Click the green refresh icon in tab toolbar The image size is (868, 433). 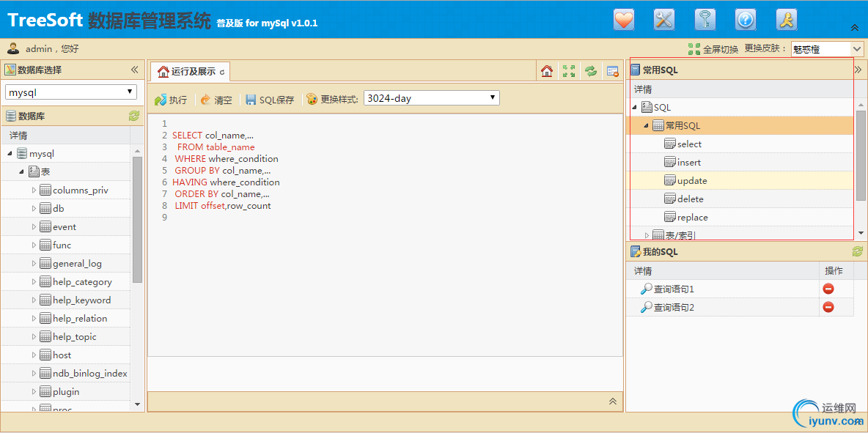[x=591, y=71]
